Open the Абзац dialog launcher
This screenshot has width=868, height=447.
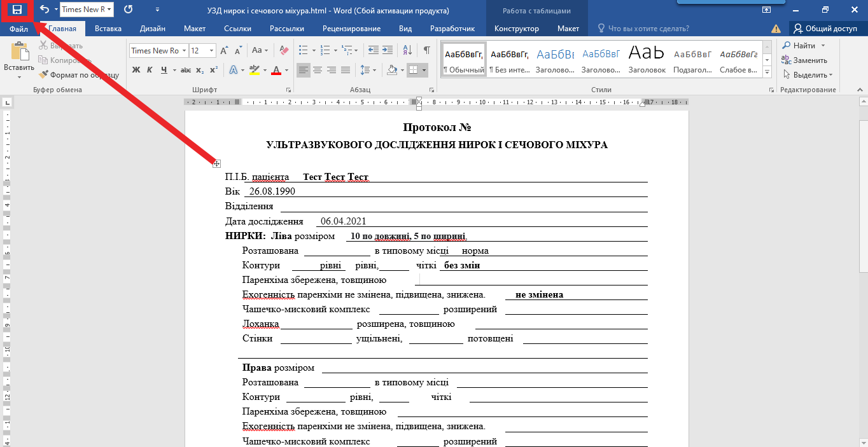pos(431,90)
